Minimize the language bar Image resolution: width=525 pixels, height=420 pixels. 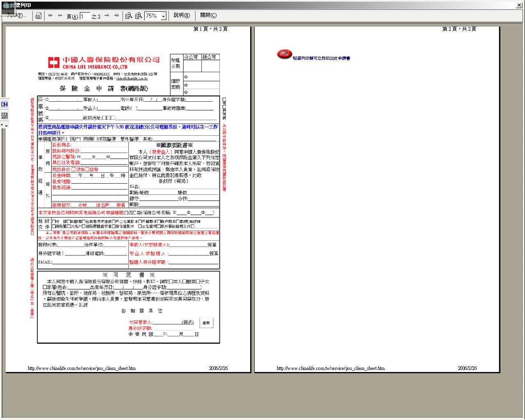coord(6,125)
